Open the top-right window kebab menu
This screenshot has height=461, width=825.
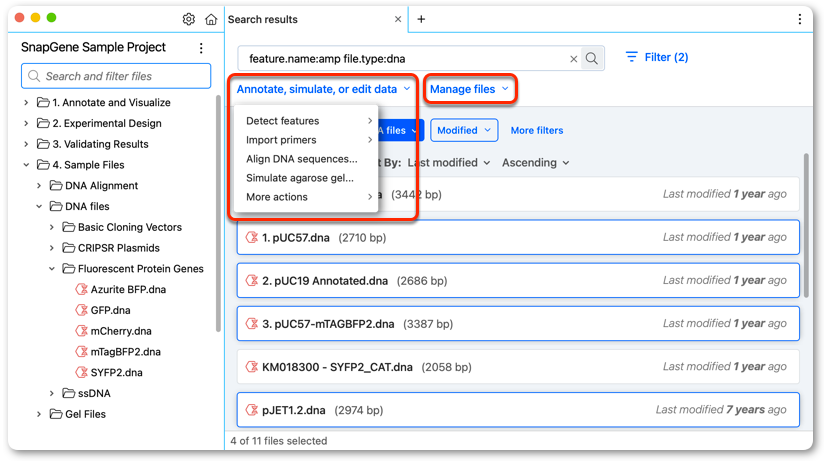[x=800, y=19]
